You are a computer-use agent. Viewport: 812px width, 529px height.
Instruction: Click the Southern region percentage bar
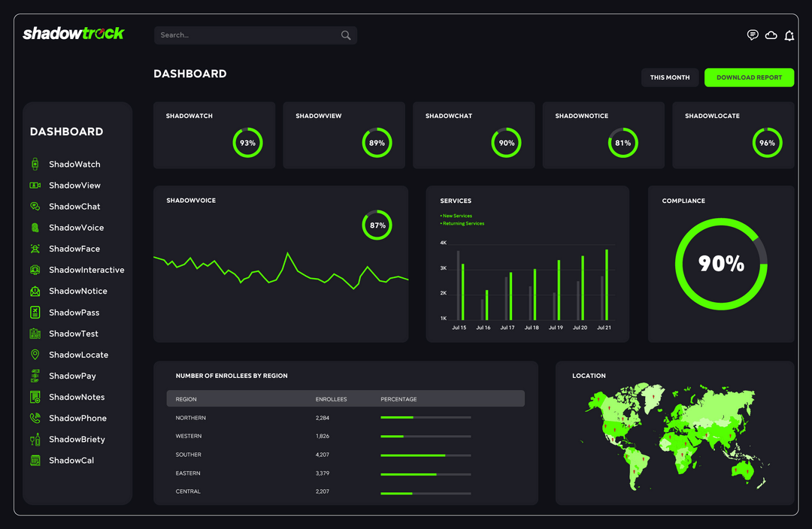pos(426,455)
